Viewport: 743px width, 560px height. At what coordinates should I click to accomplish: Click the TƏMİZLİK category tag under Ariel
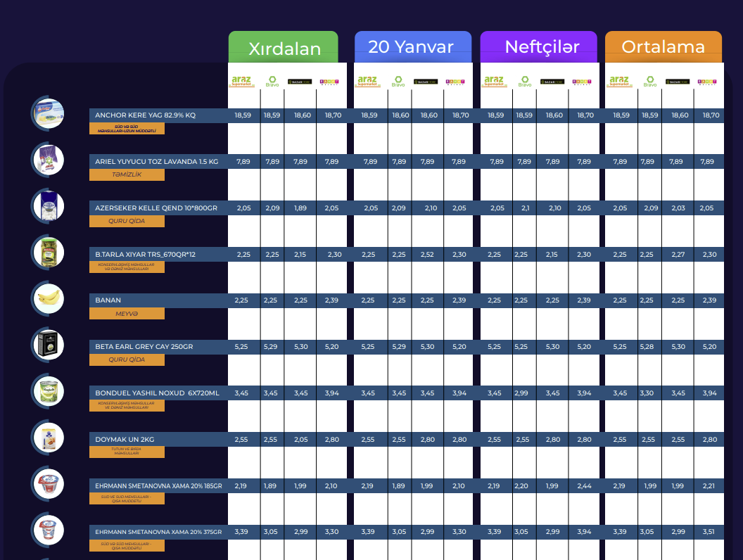pyautogui.click(x=127, y=174)
